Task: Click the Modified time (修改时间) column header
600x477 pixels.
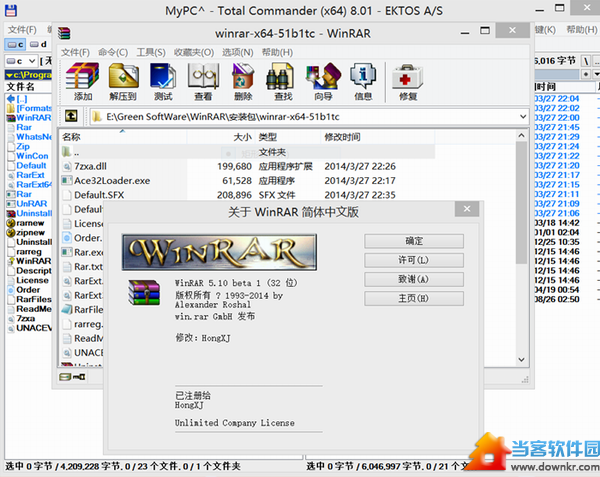Action: [377, 137]
